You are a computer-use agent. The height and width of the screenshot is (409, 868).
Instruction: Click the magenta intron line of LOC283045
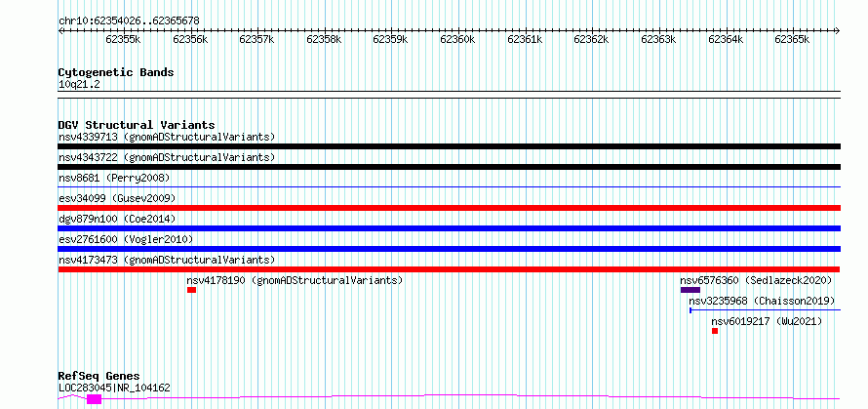(470, 395)
